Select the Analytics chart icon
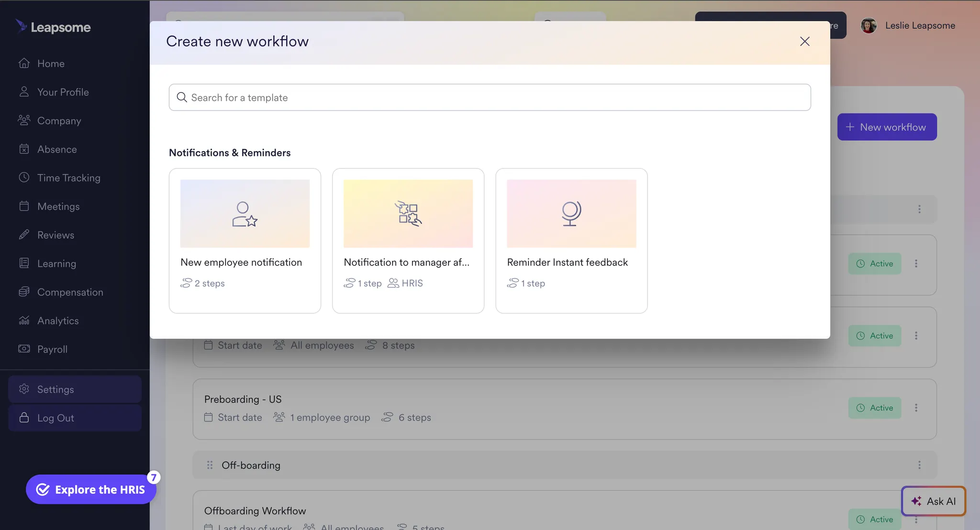Screen dimensions: 980x530 [x=24, y=320]
